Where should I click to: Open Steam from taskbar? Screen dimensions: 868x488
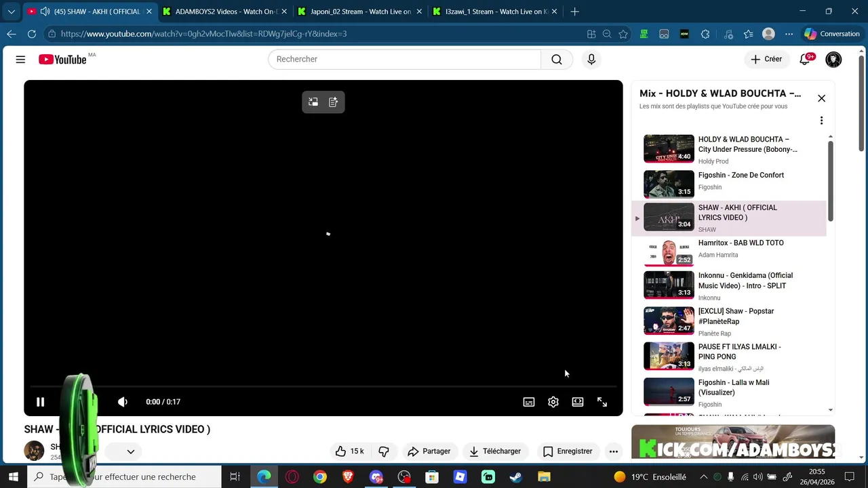click(x=516, y=477)
